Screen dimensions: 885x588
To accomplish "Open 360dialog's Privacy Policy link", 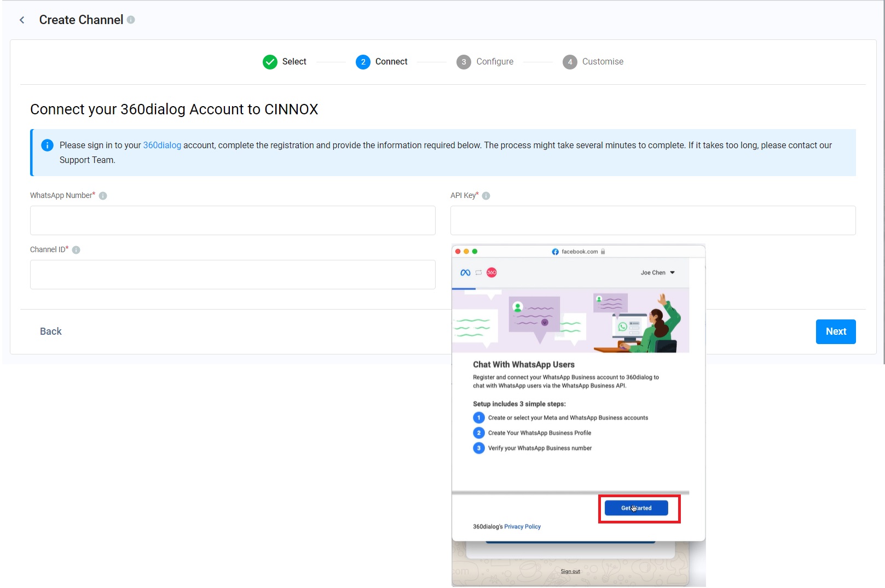I will [x=522, y=527].
